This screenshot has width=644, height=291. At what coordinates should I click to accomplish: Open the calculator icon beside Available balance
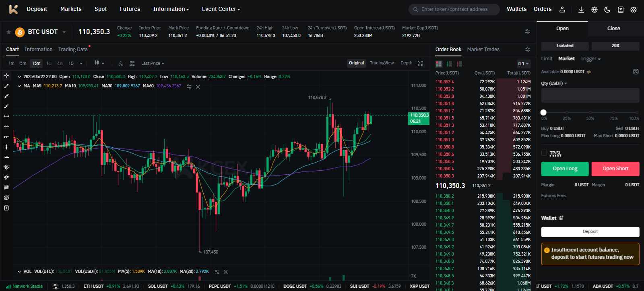coord(636,72)
